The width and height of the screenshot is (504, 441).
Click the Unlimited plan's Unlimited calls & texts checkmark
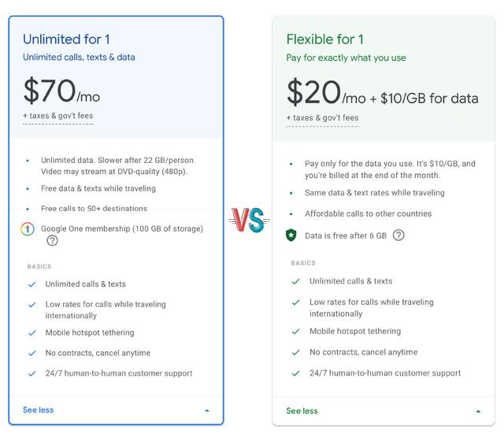click(32, 284)
